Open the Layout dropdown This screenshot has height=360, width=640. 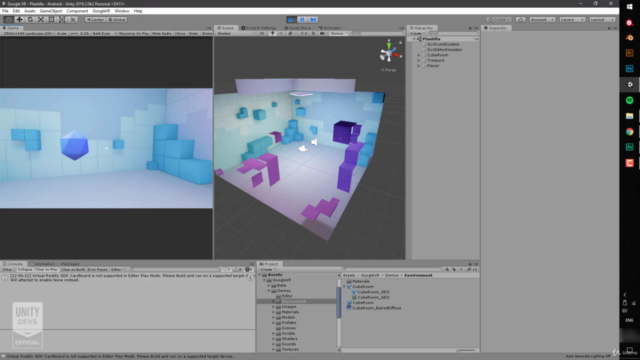point(602,20)
